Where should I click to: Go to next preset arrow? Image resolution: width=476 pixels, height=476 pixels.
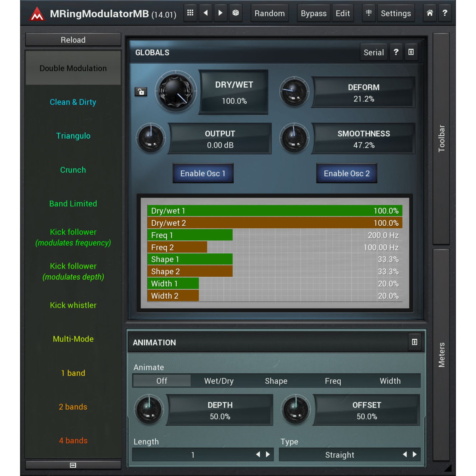coord(221,13)
